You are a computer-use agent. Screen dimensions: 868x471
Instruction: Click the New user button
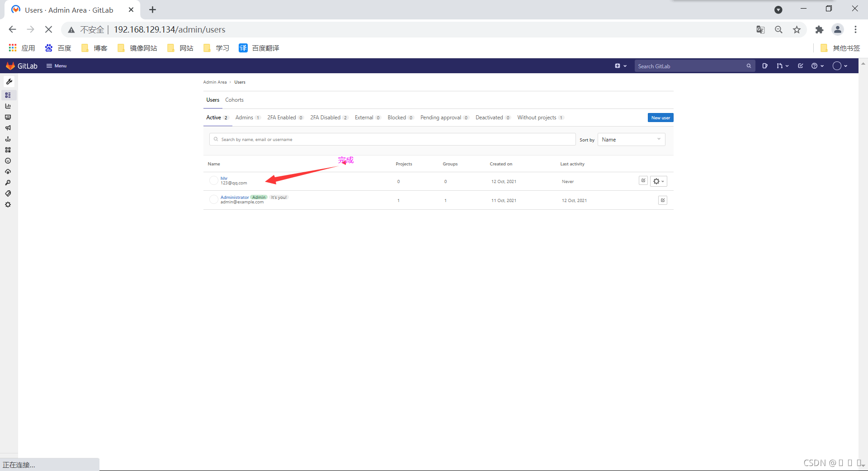660,118
